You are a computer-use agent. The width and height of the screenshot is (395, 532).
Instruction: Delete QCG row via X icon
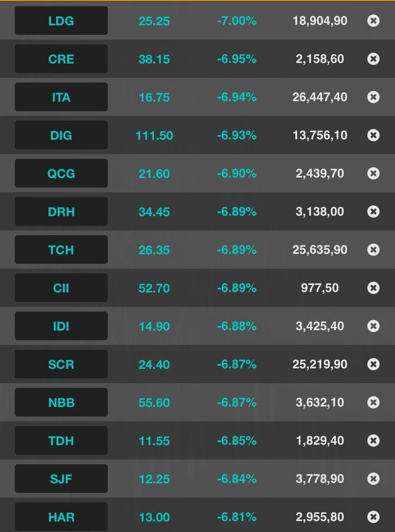click(374, 173)
